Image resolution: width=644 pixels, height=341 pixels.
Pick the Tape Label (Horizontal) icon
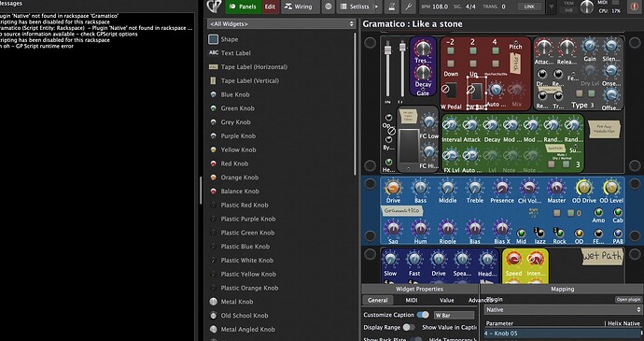point(213,66)
